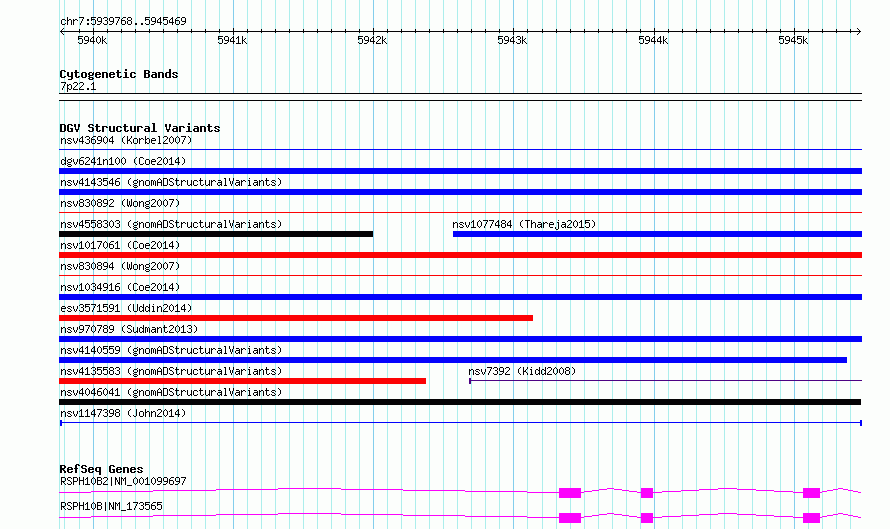Click the blue nsv1034916 variant bar
Screen dimensions: 890x529
(x=460, y=297)
